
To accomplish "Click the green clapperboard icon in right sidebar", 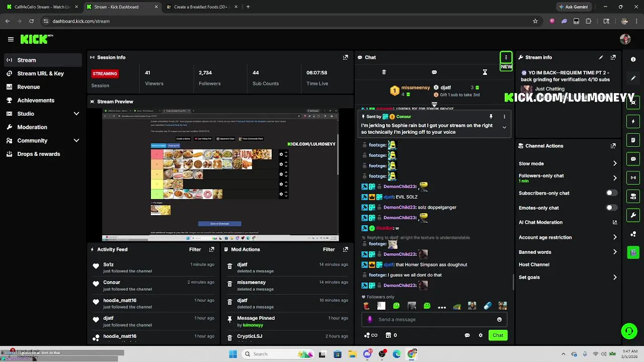I will pos(633,252).
